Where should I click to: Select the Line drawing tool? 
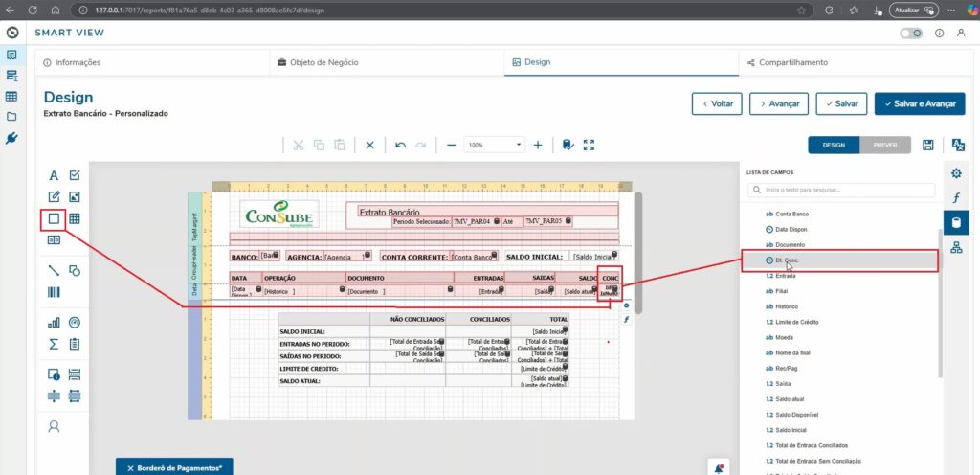coord(54,270)
